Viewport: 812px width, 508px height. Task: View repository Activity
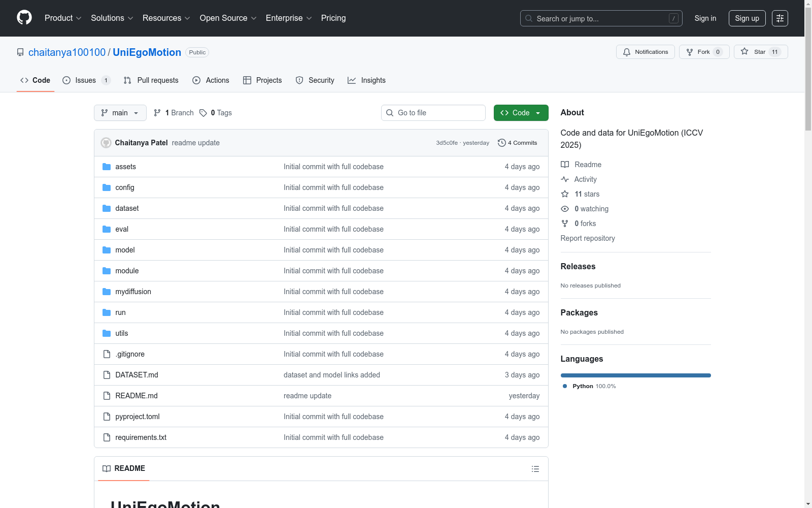(x=579, y=179)
